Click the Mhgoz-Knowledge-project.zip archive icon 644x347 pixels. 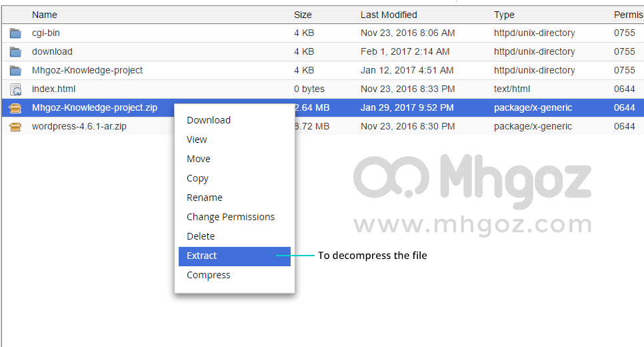pos(15,108)
